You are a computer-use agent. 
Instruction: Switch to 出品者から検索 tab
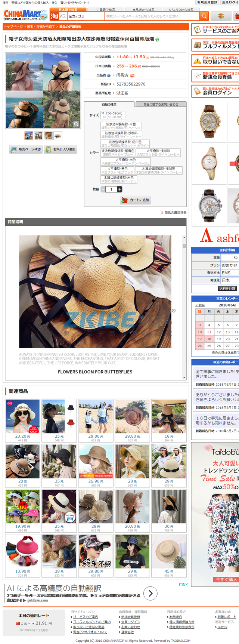point(143,9)
